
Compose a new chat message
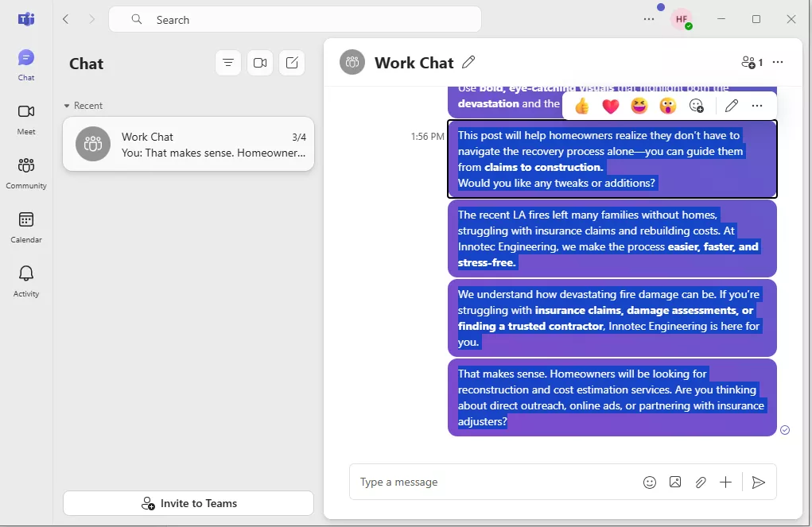pyautogui.click(x=292, y=62)
